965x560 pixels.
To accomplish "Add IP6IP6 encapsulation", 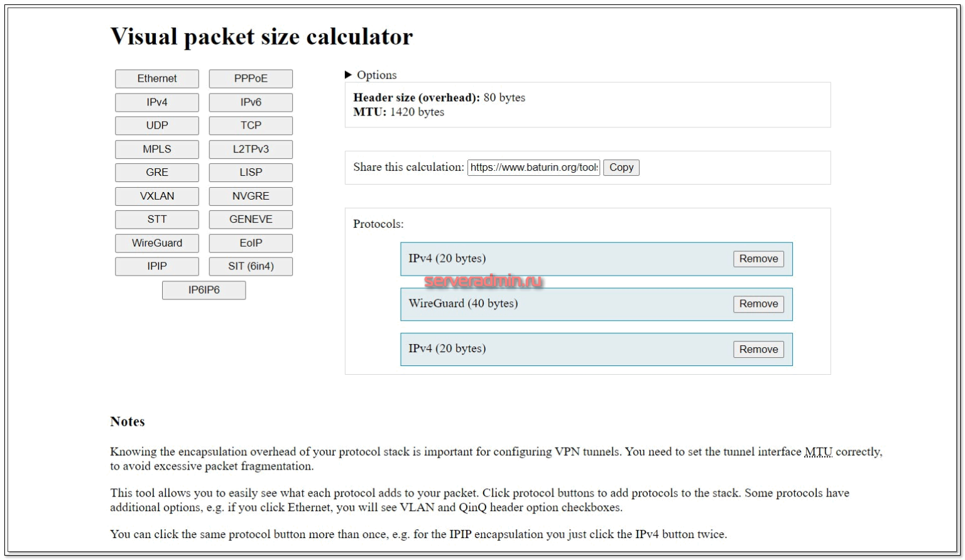I will coord(204,290).
